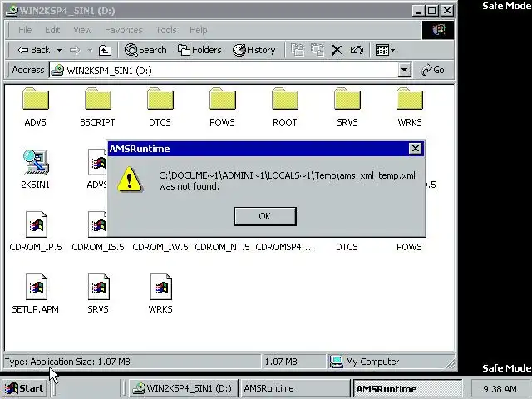Select the 2K5IN1 application icon

click(36, 162)
